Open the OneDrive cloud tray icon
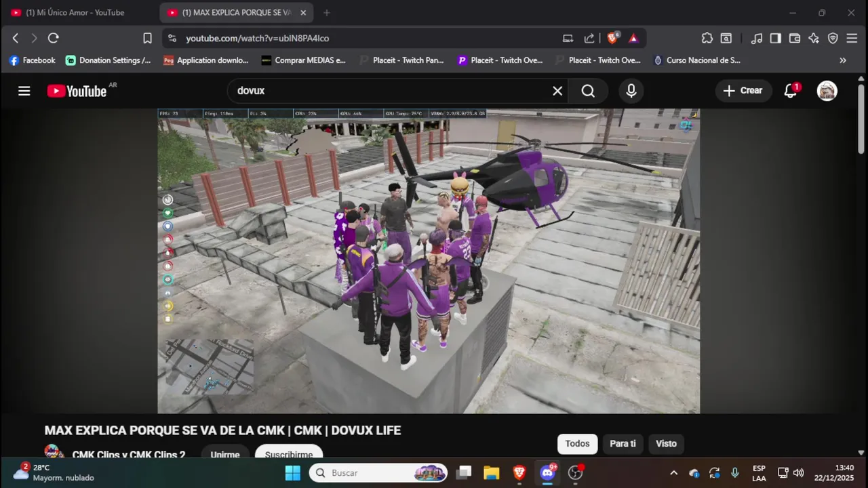This screenshot has height=488, width=868. click(x=694, y=472)
